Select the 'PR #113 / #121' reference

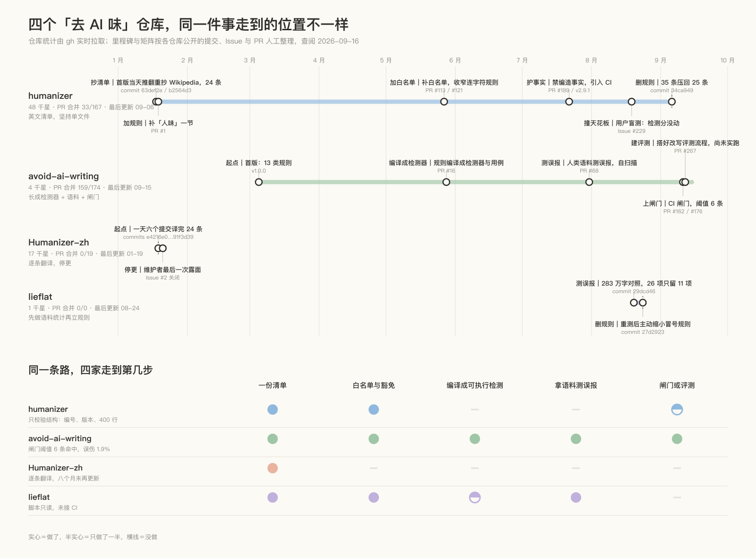click(444, 90)
